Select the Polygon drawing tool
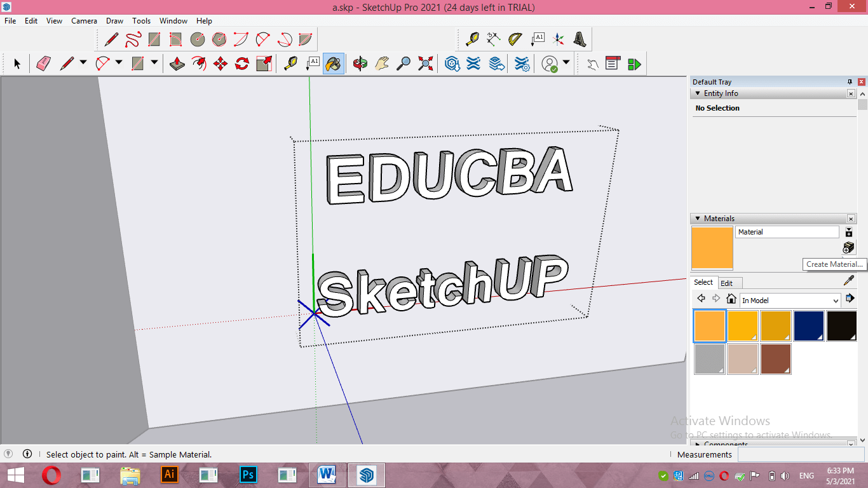 [219, 39]
